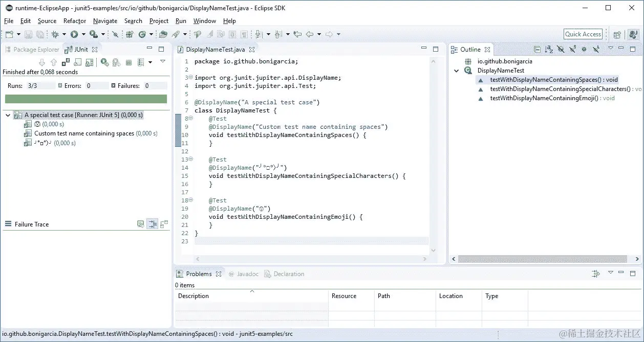Screen dimensions: 644x342
Task: Open the File menu
Action: point(9,21)
